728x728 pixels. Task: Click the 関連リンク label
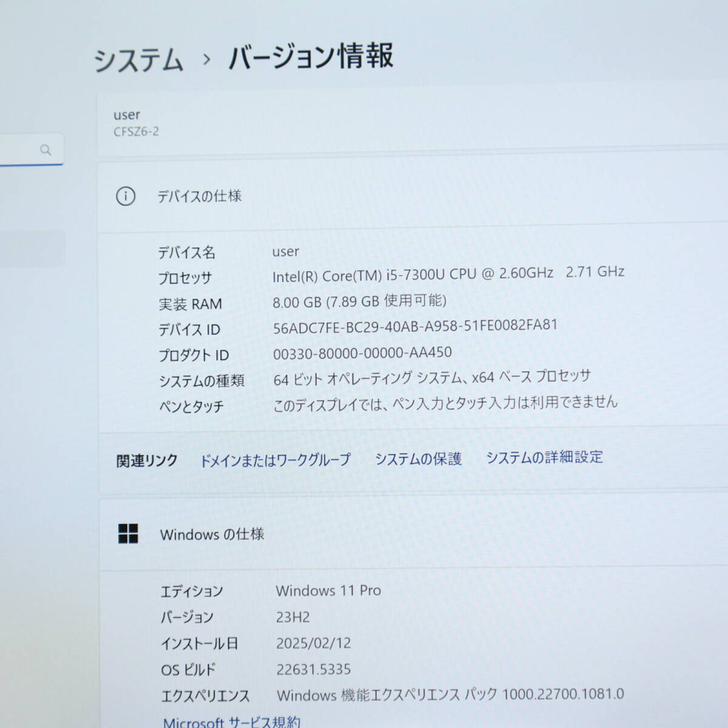(147, 461)
